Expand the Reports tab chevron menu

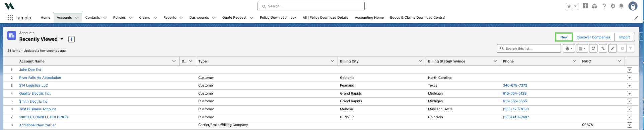(181, 18)
